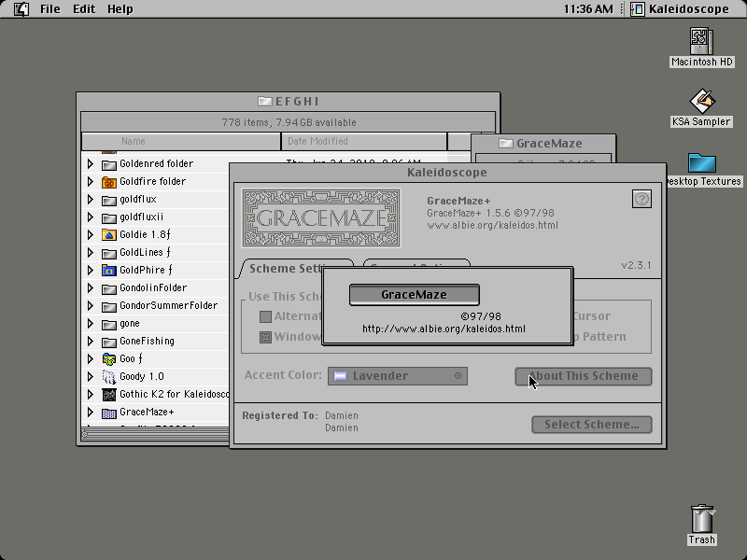Expand the GoneFishing disclosure triangle

pyautogui.click(x=90, y=342)
